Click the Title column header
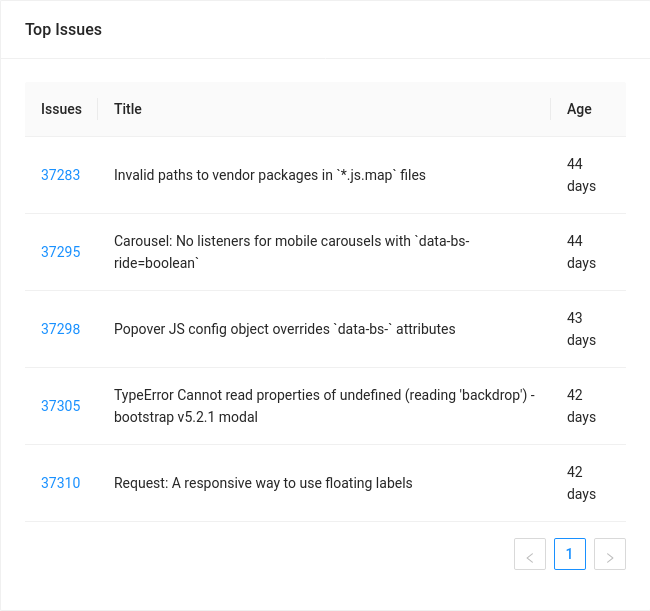This screenshot has width=650, height=611. [x=128, y=109]
